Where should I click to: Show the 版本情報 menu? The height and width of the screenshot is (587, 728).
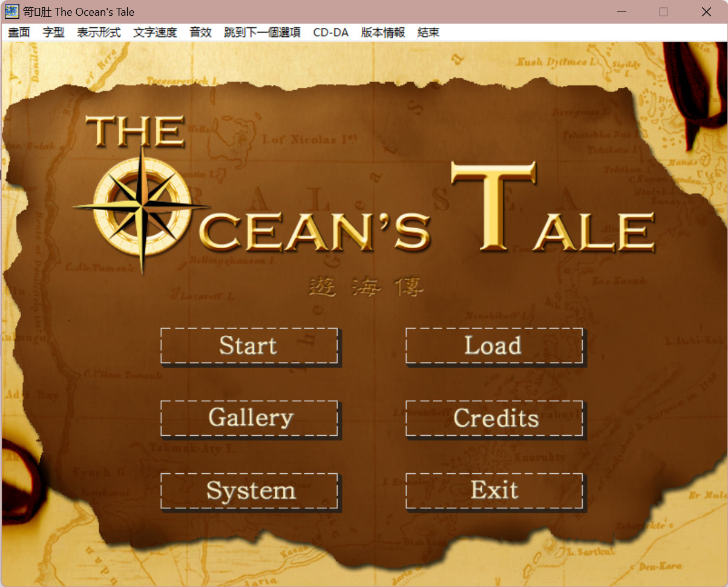tap(382, 33)
